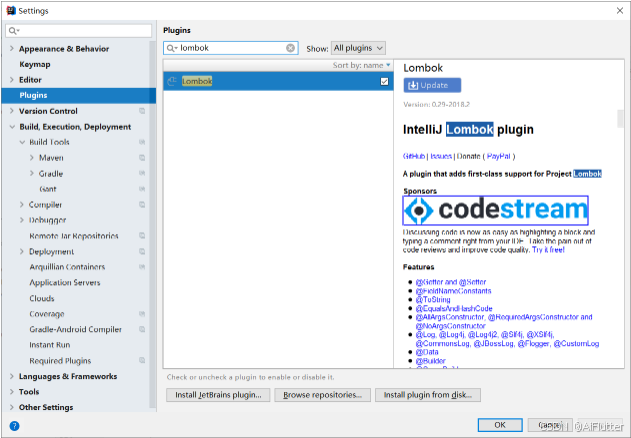The width and height of the screenshot is (631, 438).
Task: Click project-level icon next to Version Control
Action: [x=142, y=111]
